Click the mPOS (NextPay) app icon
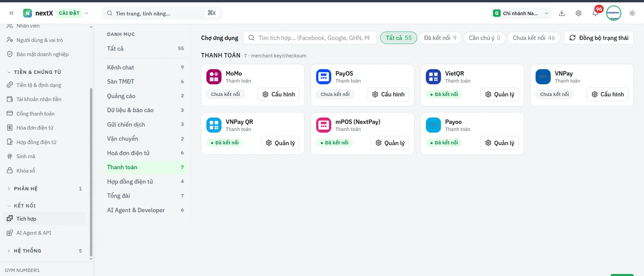 324,125
